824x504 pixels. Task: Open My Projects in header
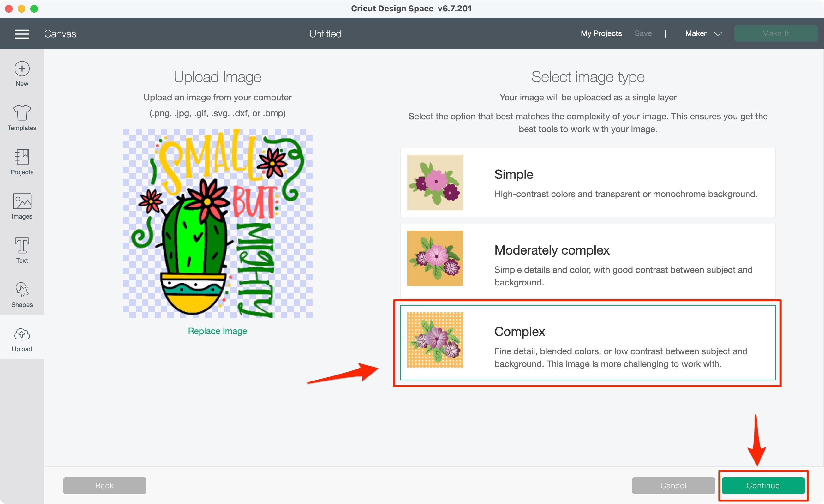601,33
